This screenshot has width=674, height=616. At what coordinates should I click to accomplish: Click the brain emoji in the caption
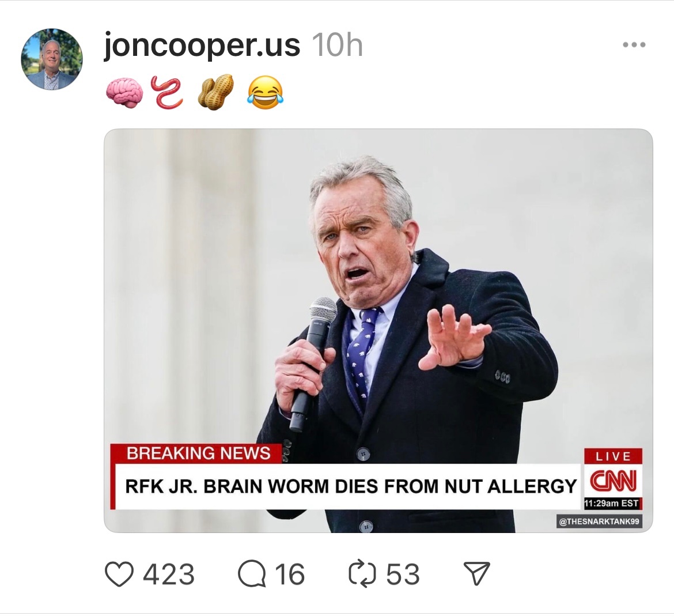click(124, 93)
